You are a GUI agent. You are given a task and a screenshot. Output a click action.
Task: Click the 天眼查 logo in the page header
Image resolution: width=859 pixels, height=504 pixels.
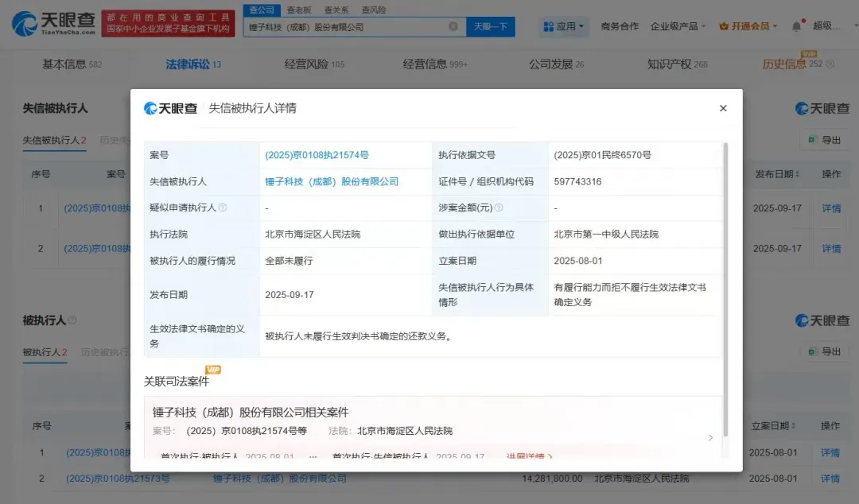[52, 24]
